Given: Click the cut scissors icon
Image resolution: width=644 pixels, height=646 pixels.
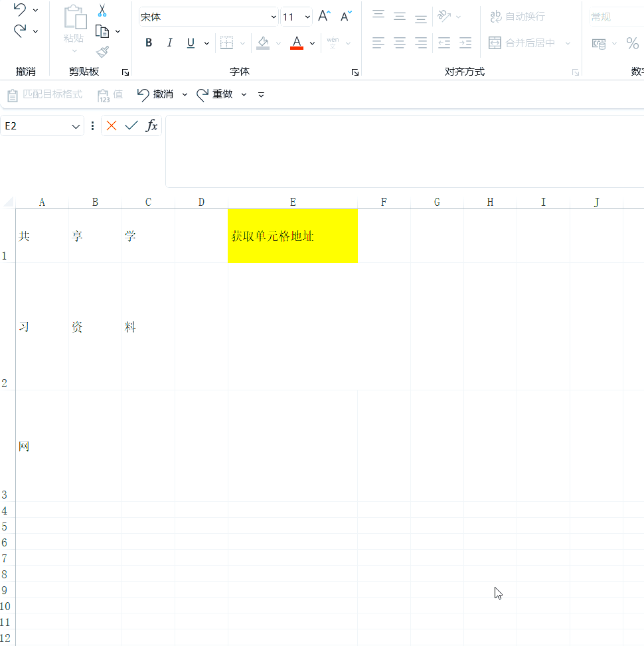Looking at the screenshot, I should [x=102, y=11].
